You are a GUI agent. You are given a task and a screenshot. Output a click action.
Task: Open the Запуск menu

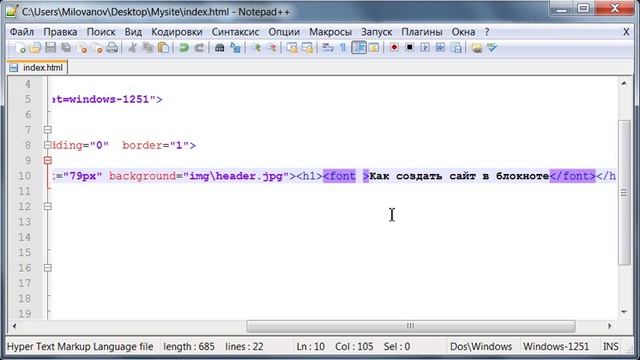coord(376,32)
